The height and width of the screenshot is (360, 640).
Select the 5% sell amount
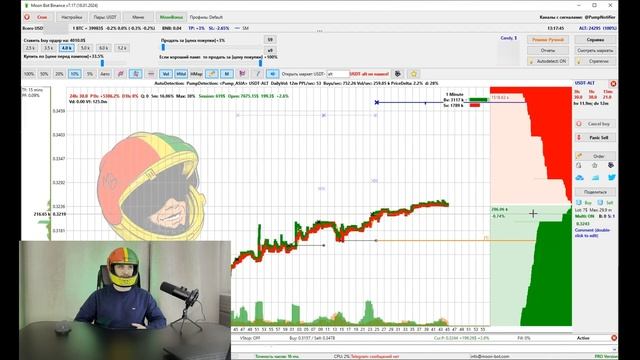click(90, 74)
